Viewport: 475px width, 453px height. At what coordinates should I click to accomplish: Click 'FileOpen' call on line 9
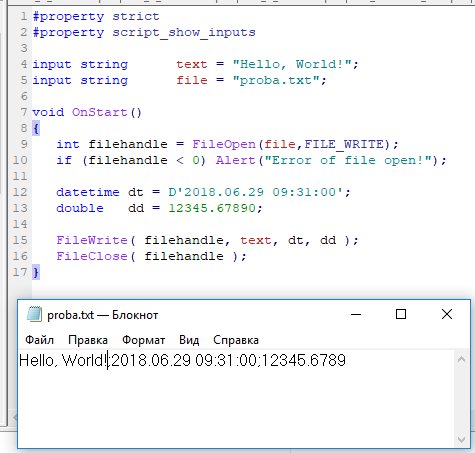(x=224, y=144)
